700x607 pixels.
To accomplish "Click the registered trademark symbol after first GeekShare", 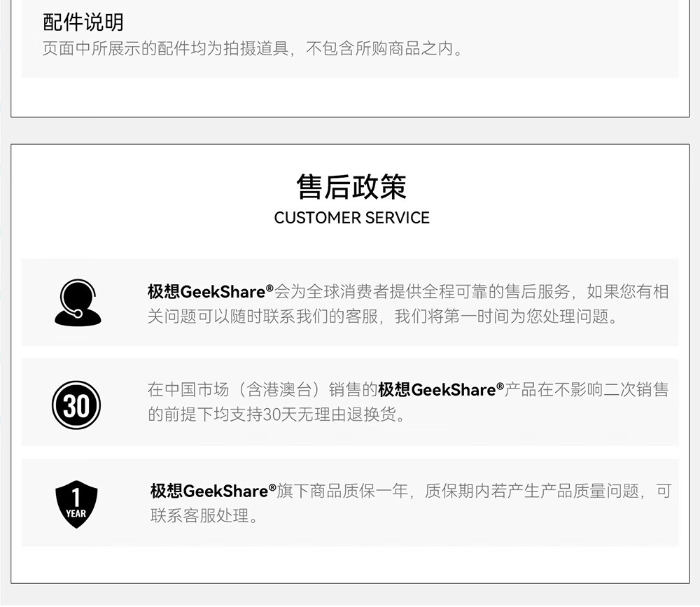I will point(269,288).
